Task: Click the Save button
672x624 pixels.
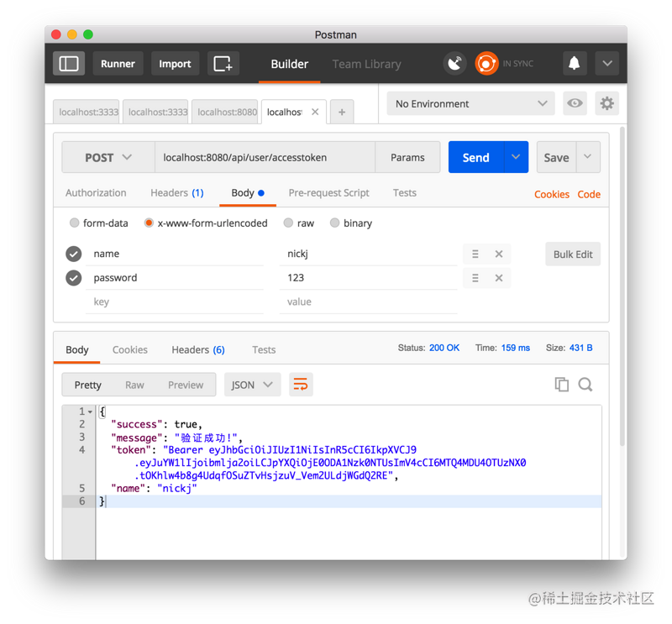Action: click(x=556, y=157)
